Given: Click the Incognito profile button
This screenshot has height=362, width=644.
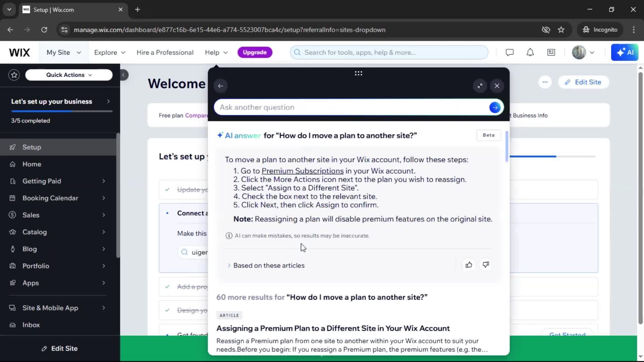Looking at the screenshot, I should tap(600, 30).
